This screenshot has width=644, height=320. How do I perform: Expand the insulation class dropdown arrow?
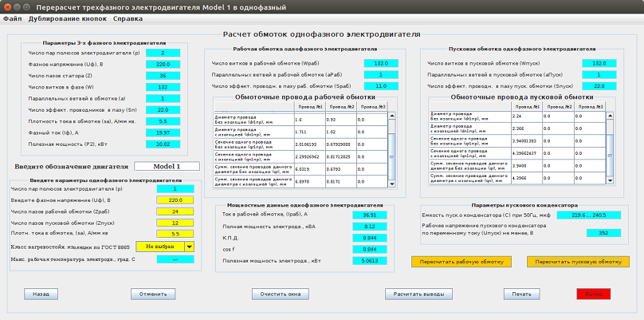[x=189, y=247]
